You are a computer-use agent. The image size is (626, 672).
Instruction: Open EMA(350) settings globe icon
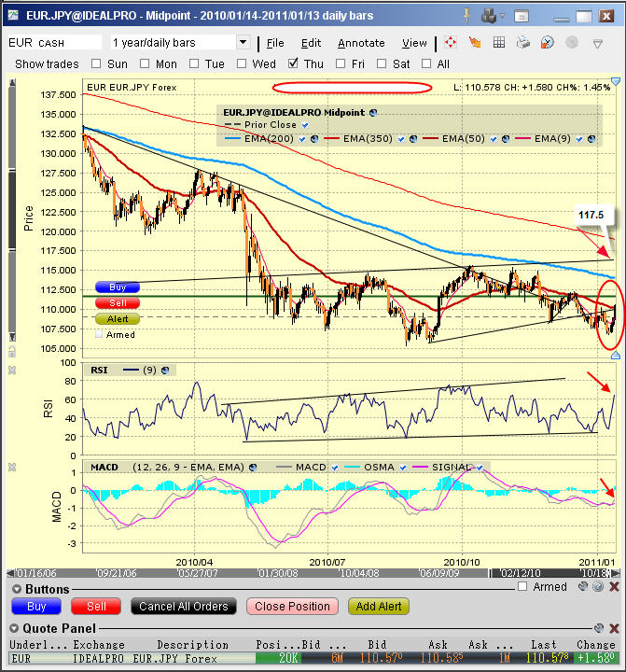pyautogui.click(x=413, y=139)
